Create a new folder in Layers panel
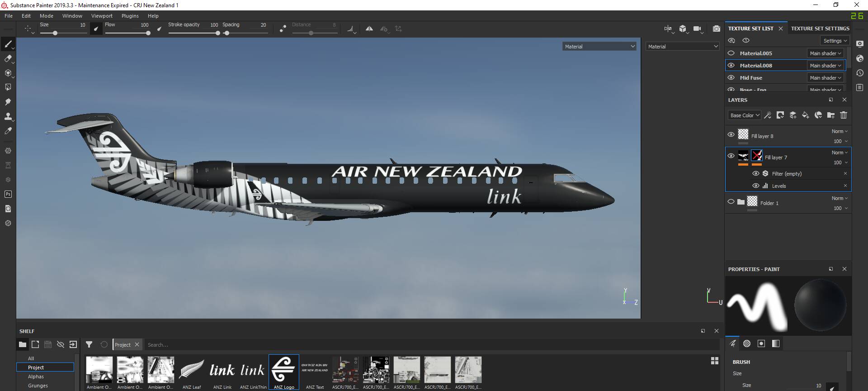Image resolution: width=868 pixels, height=391 pixels. click(x=831, y=115)
